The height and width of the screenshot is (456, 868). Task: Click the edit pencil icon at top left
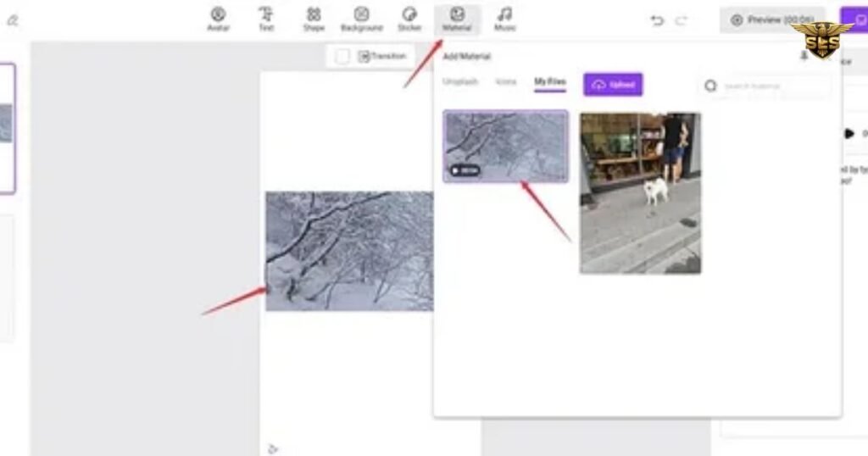tap(12, 20)
